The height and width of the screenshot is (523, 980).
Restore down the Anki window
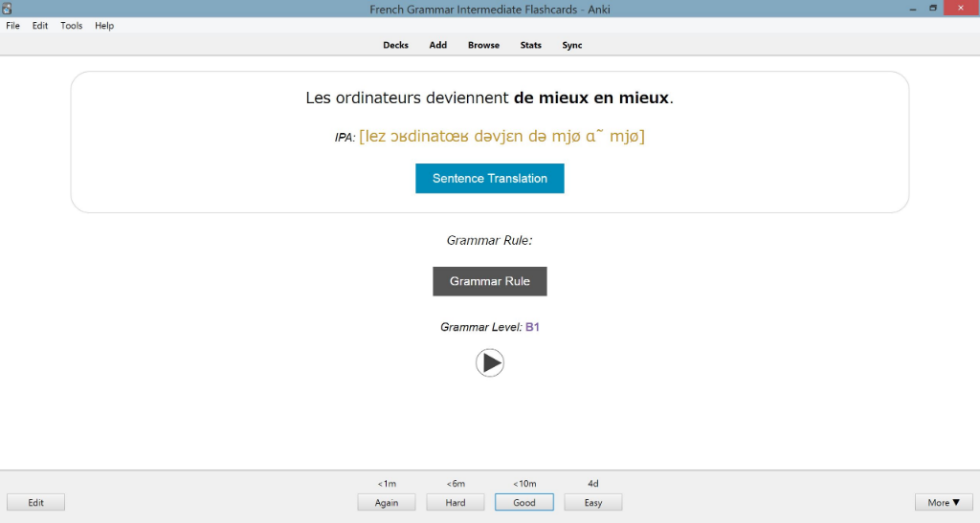tap(932, 9)
